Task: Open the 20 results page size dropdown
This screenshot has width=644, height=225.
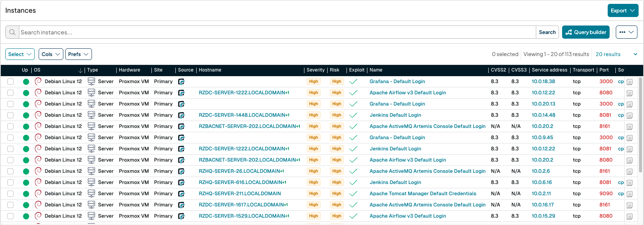Action: 616,55
